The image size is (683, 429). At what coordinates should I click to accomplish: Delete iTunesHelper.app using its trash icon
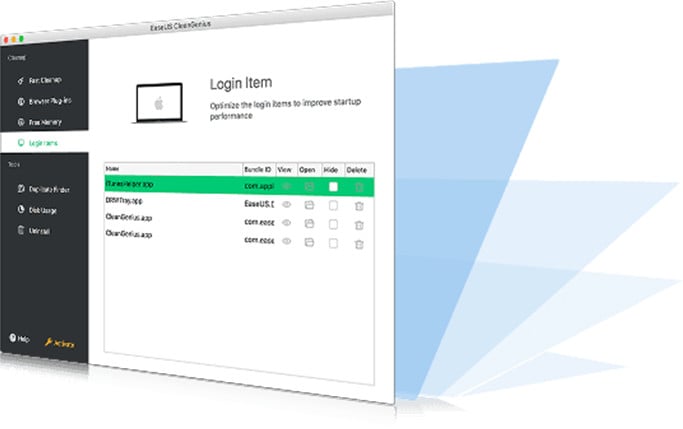coord(359,187)
